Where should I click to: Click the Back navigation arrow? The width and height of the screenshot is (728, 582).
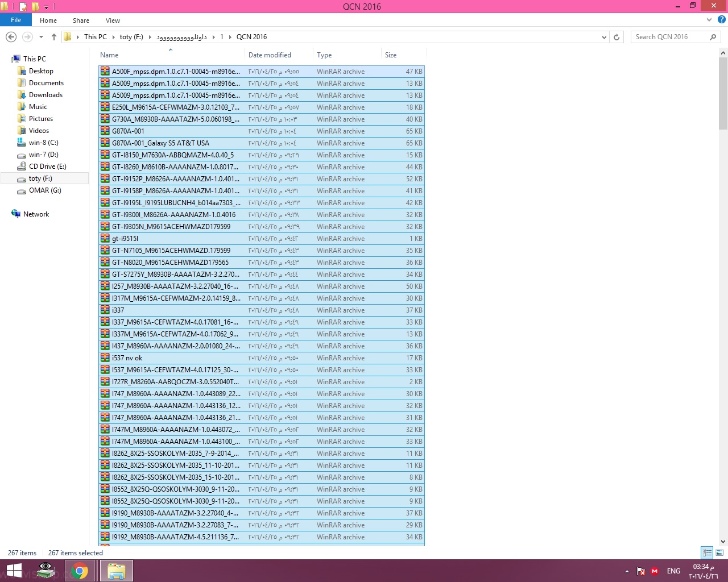(11, 37)
